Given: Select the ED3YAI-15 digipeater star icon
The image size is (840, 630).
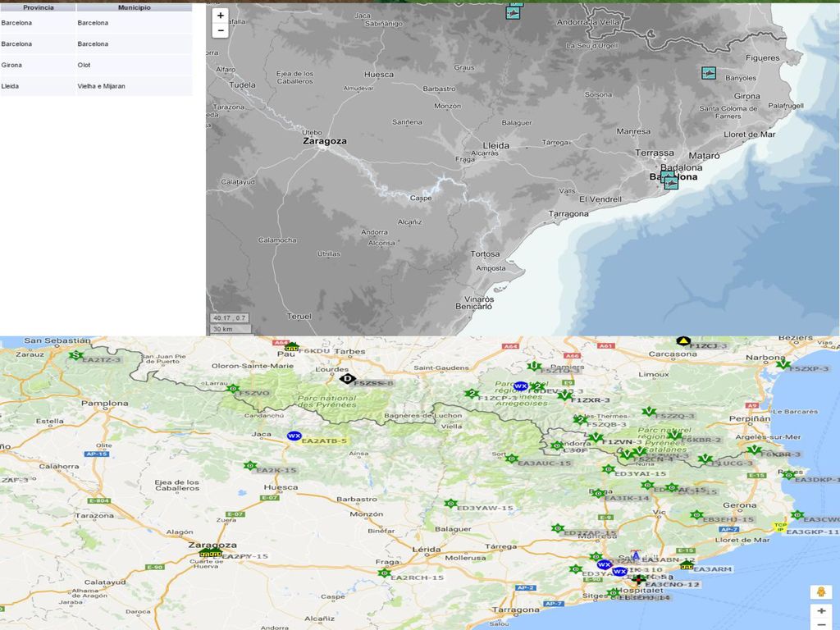Looking at the screenshot, I should click(x=608, y=469).
